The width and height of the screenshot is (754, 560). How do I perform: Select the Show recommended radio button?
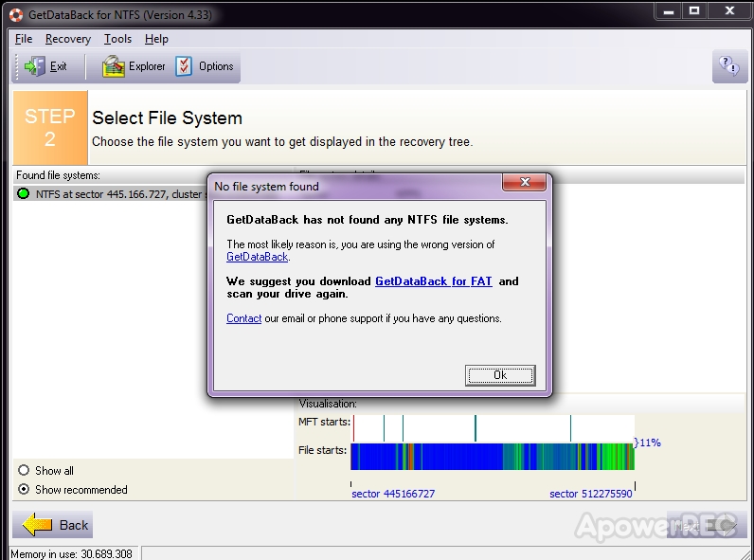(x=24, y=489)
